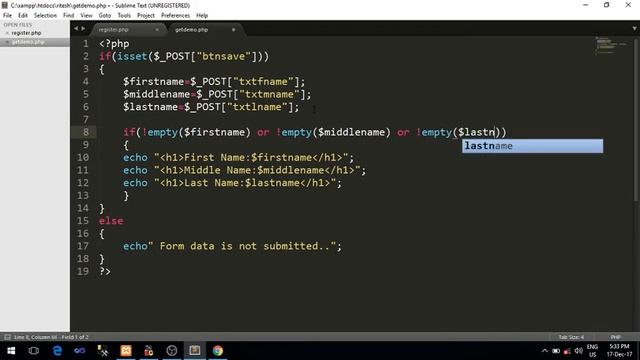Check the battery tray icon
640x360 pixels.
click(556, 351)
